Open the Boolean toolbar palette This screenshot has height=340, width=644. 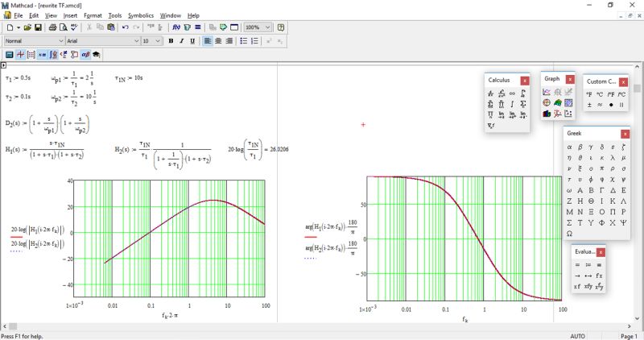pos(64,55)
